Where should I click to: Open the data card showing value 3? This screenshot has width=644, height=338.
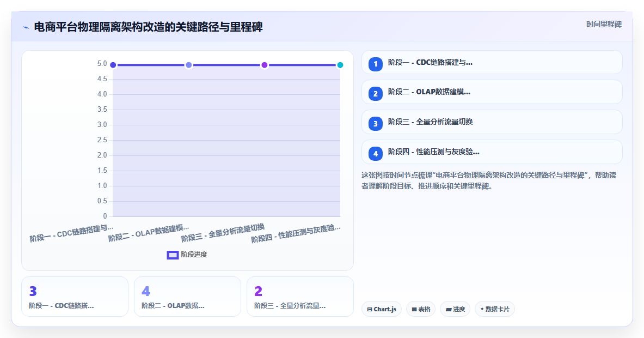point(75,297)
